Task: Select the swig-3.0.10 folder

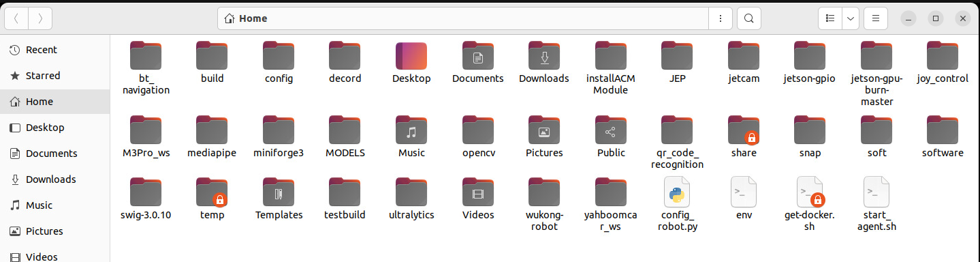Action: click(146, 192)
